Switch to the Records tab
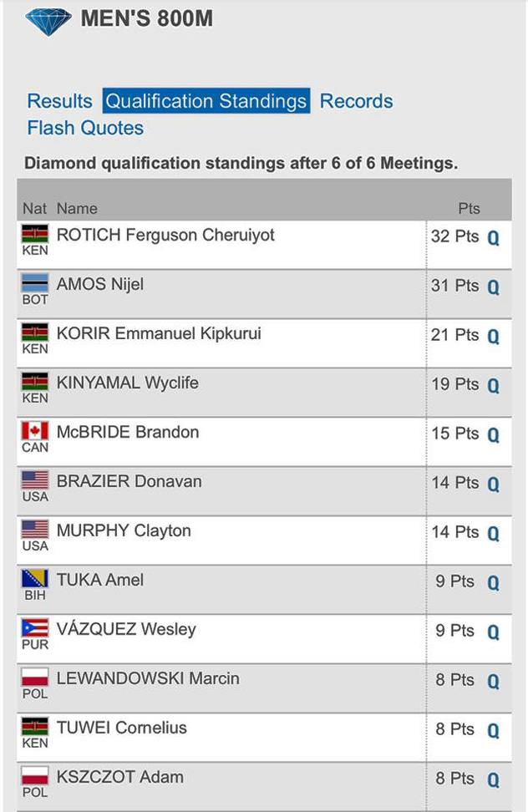Viewport: 528px width, 812px height. [356, 101]
